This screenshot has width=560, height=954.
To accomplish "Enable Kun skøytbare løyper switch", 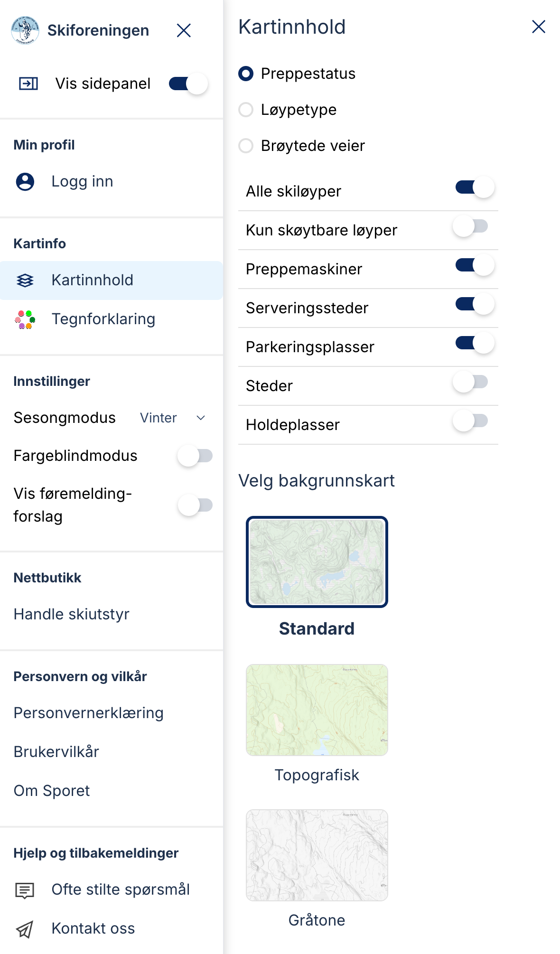I will (470, 226).
